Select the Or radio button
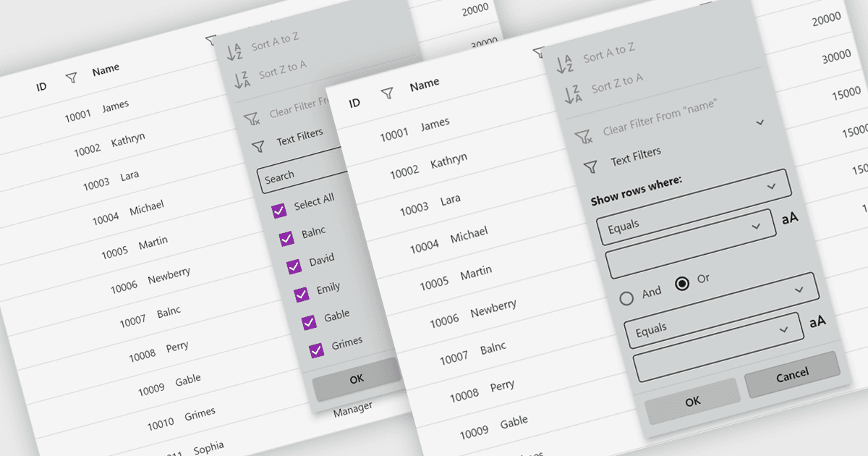The image size is (868, 456). [681, 284]
